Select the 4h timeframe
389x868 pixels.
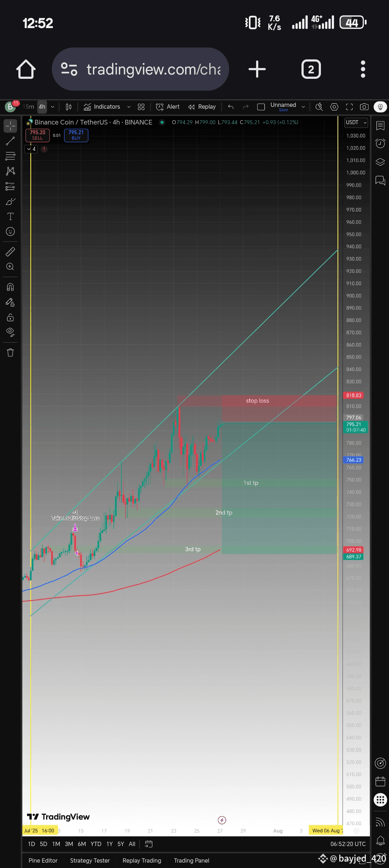[42, 107]
